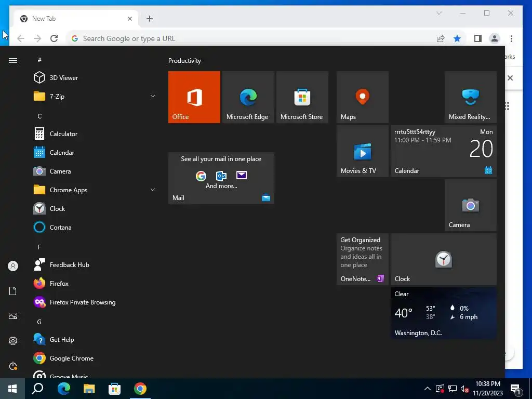
Task: Open Pictures from the Start sidebar
Action: (x=13, y=316)
